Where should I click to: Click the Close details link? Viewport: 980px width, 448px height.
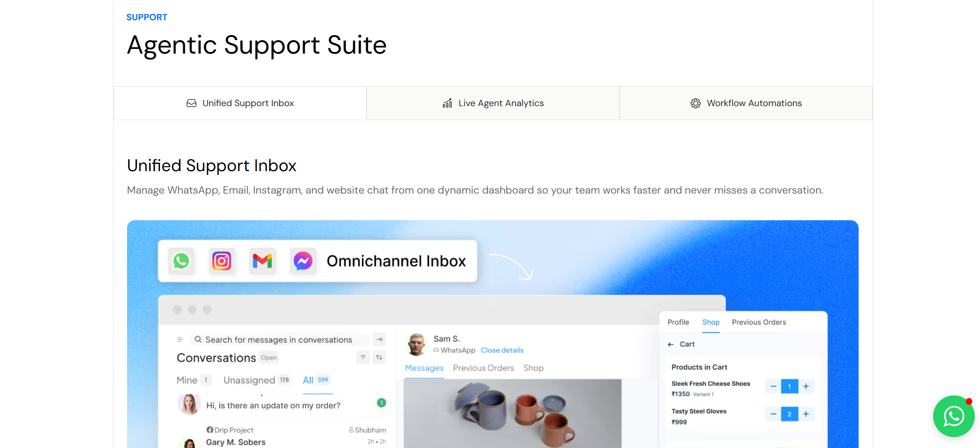click(502, 350)
